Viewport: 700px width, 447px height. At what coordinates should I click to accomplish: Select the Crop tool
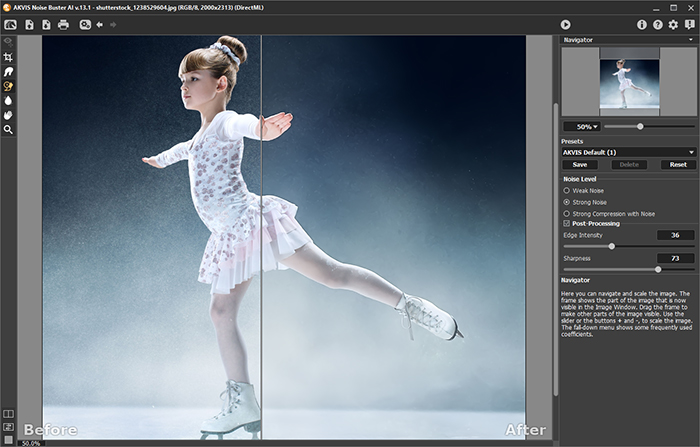pos(8,58)
